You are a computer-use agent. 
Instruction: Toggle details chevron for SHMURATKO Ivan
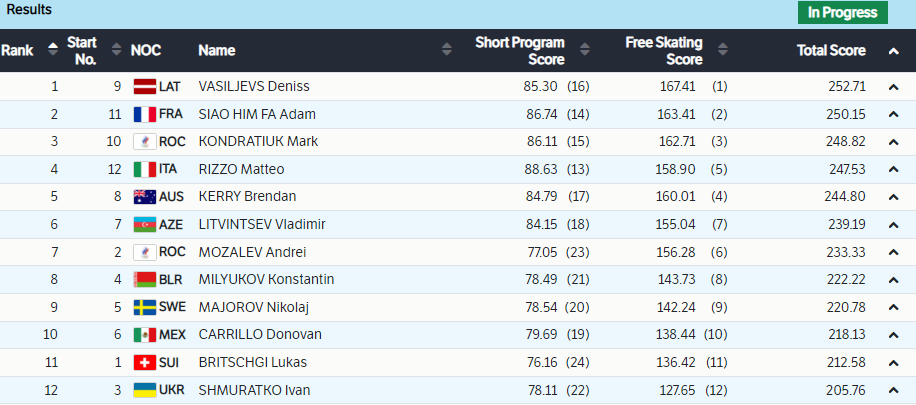click(x=893, y=390)
